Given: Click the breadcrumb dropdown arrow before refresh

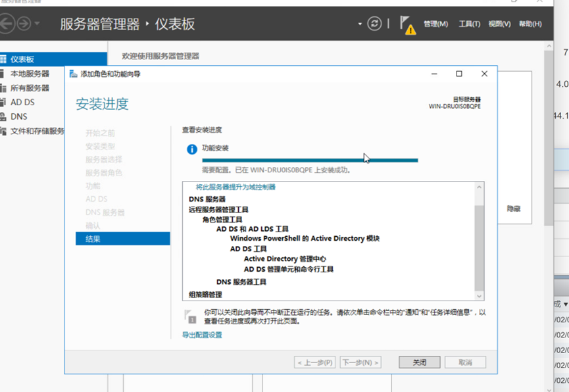Looking at the screenshot, I should [x=360, y=24].
